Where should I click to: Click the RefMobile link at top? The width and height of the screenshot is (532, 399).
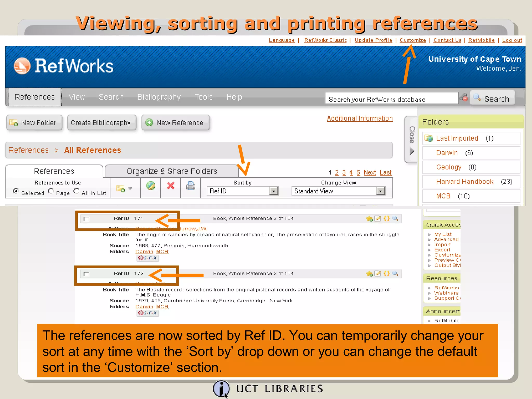click(481, 40)
